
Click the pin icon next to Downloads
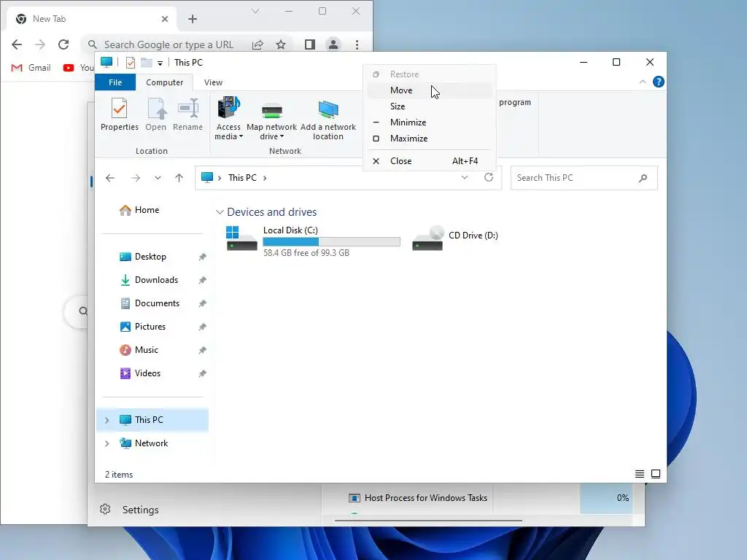point(203,280)
